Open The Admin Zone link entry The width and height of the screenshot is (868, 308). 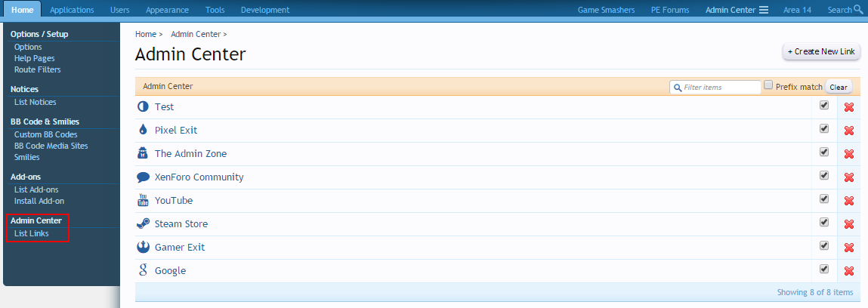191,154
